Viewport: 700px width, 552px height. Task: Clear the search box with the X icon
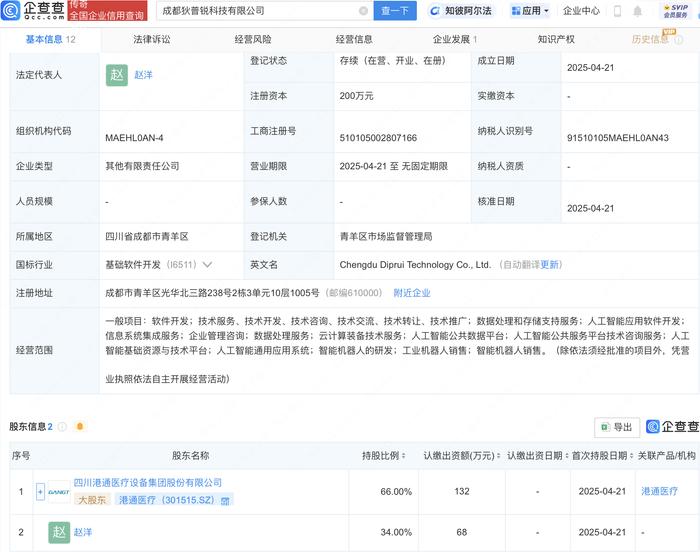pos(363,11)
